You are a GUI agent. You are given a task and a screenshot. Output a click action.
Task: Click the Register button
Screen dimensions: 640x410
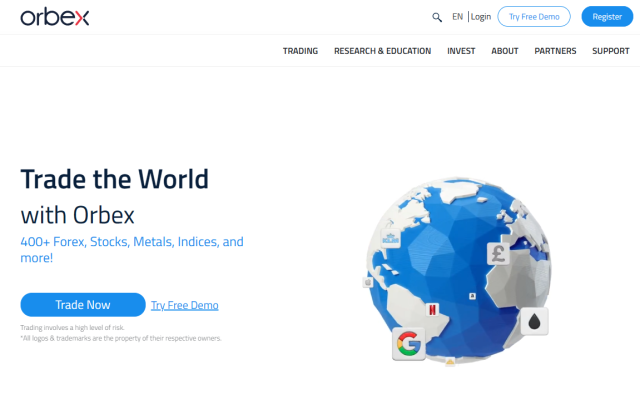point(607,17)
